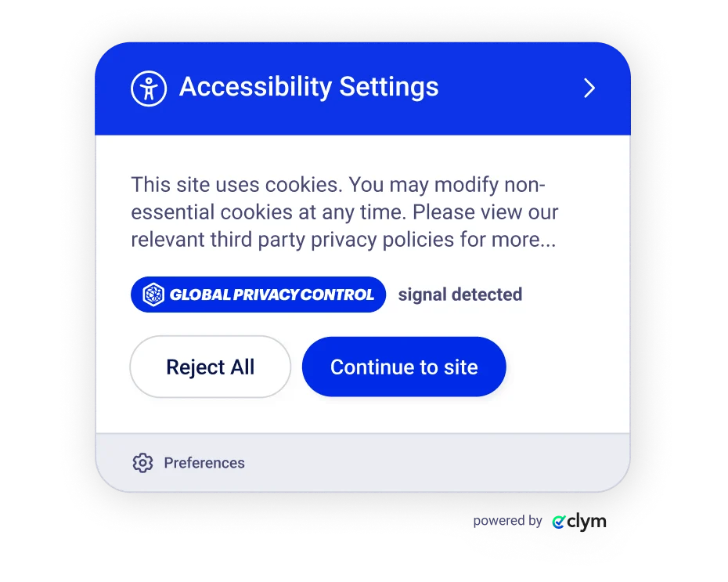
Task: Click the signal detected status label
Action: click(x=460, y=294)
